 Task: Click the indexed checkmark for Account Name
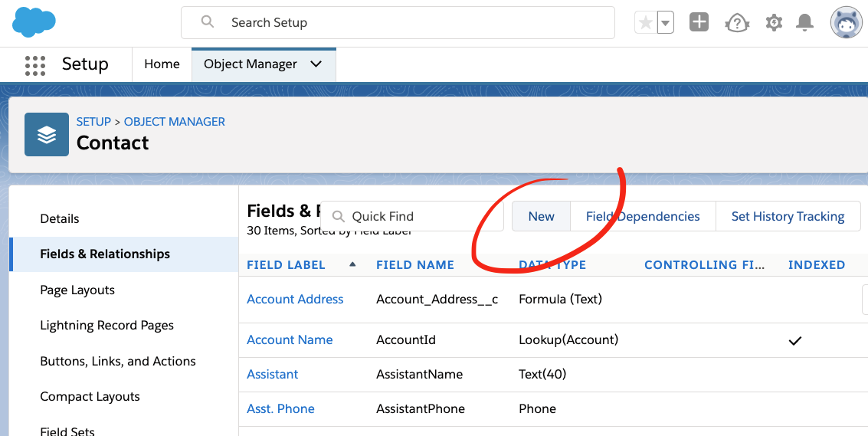pos(795,340)
